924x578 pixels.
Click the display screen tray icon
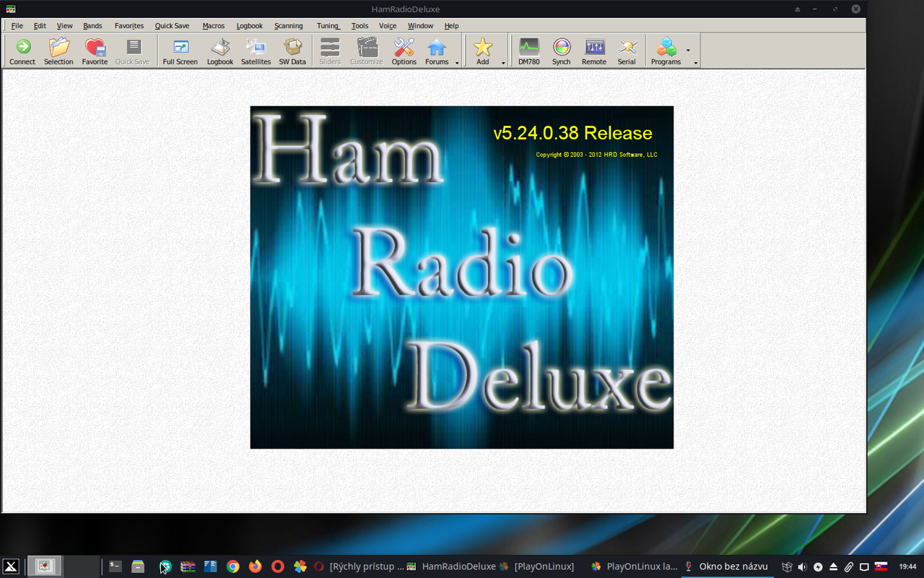864,566
